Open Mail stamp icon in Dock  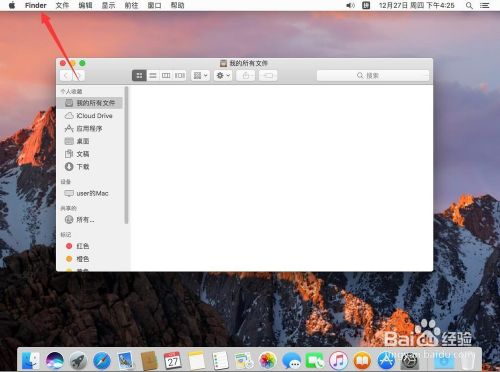click(126, 361)
